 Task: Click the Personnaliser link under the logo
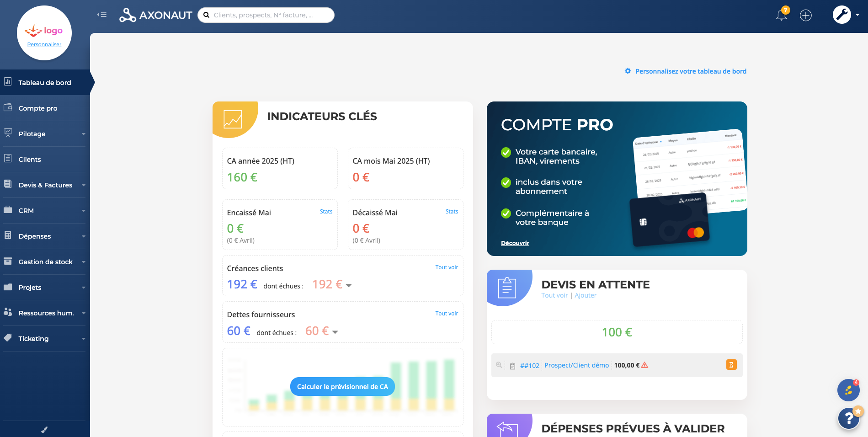44,44
